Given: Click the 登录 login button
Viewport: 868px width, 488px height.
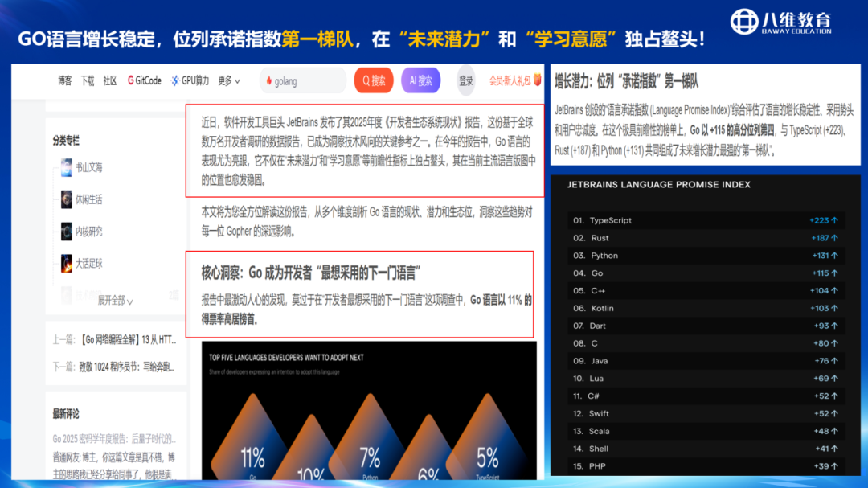Looking at the screenshot, I should 466,80.
